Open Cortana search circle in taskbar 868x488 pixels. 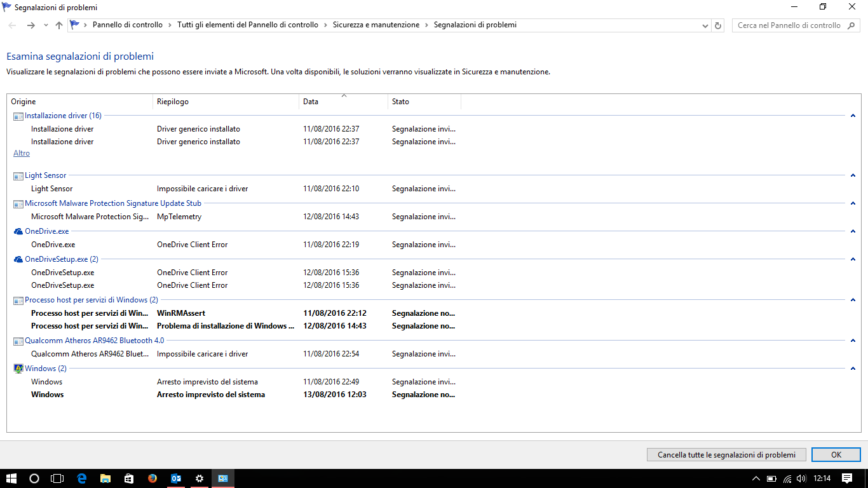tap(34, 478)
